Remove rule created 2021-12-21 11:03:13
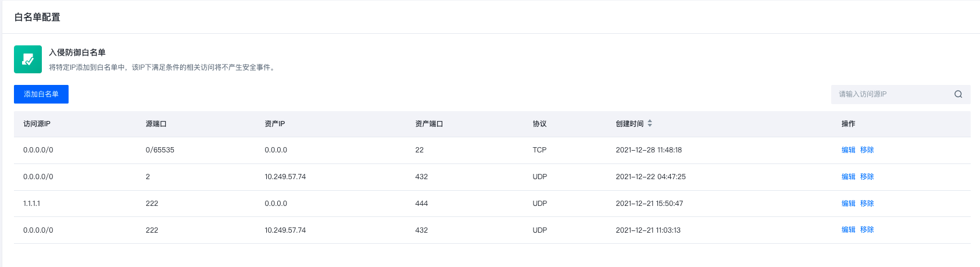The height and width of the screenshot is (267, 980). coord(867,230)
